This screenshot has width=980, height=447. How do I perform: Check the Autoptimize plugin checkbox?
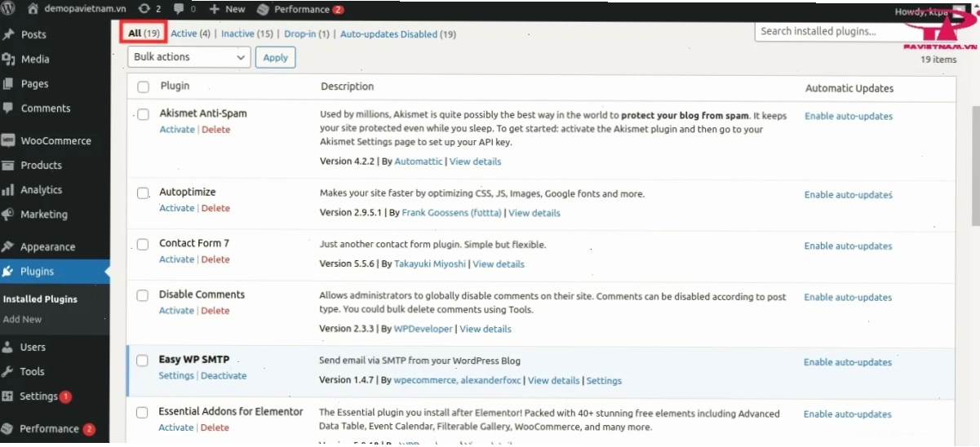(x=143, y=193)
